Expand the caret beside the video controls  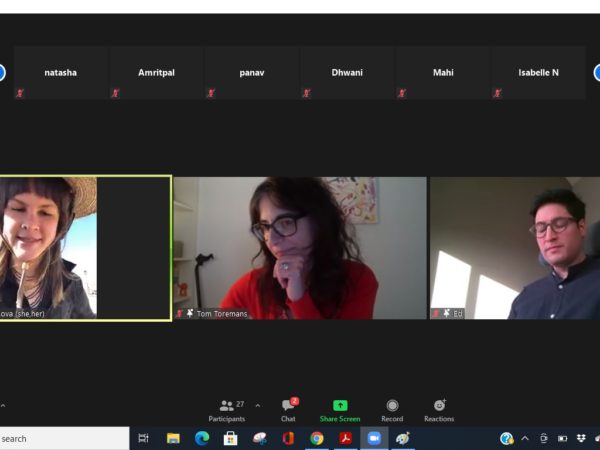click(x=3, y=405)
